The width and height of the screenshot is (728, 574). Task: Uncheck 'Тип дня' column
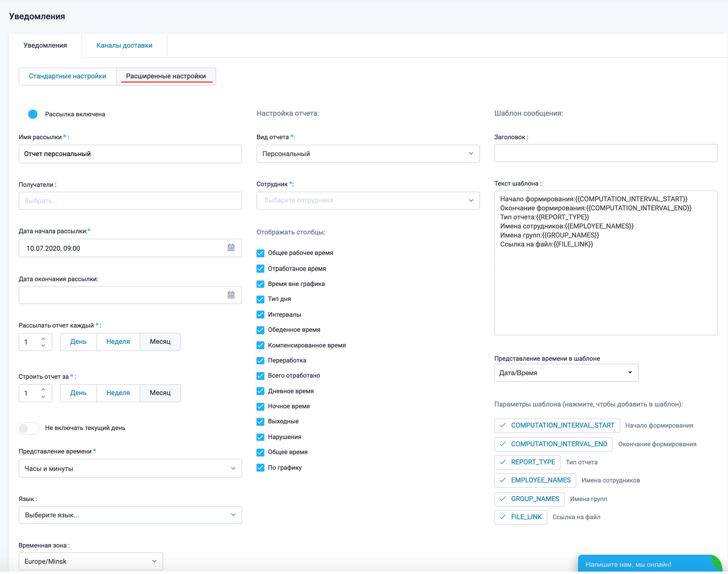[260, 299]
